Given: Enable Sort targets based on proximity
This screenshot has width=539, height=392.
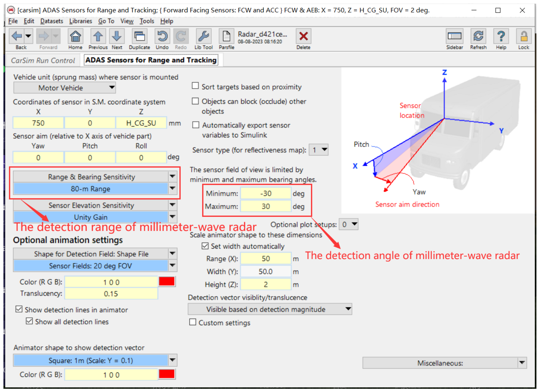Looking at the screenshot, I should pyautogui.click(x=195, y=86).
